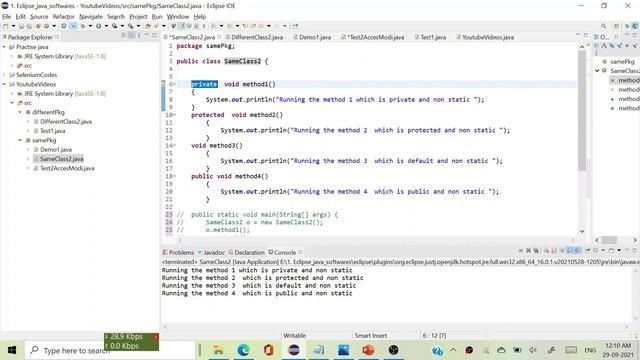Select Test2AccesModi.java in Package Explorer
Screen dimensions: 640x360
[x=67, y=168]
